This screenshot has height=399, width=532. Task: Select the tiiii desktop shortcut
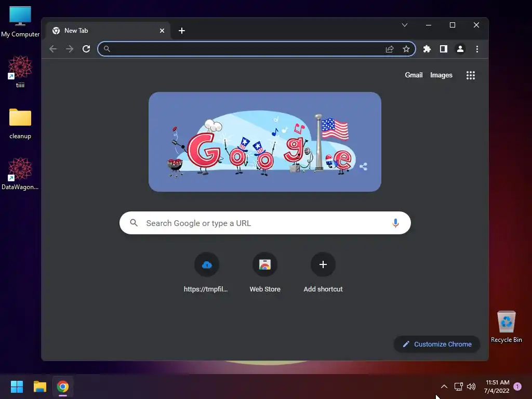20,72
